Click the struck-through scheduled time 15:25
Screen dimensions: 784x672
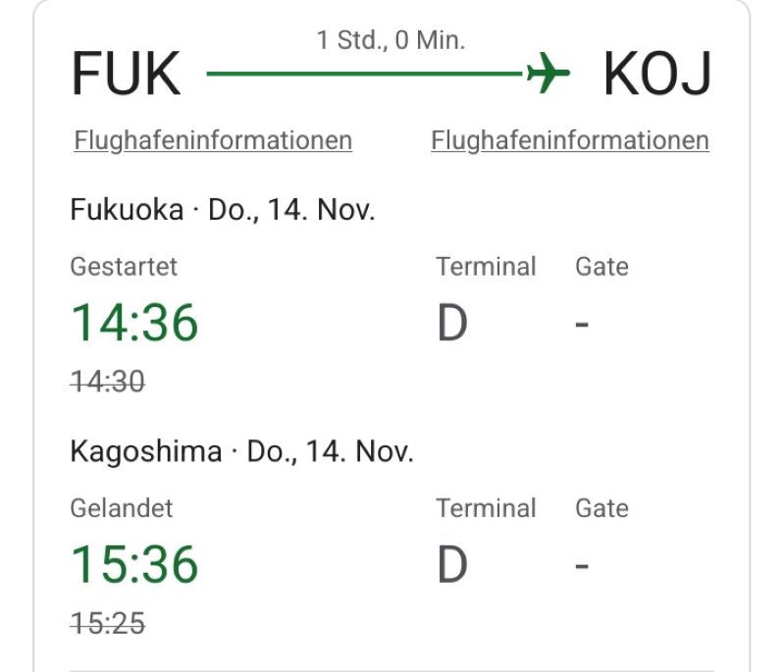(108, 623)
